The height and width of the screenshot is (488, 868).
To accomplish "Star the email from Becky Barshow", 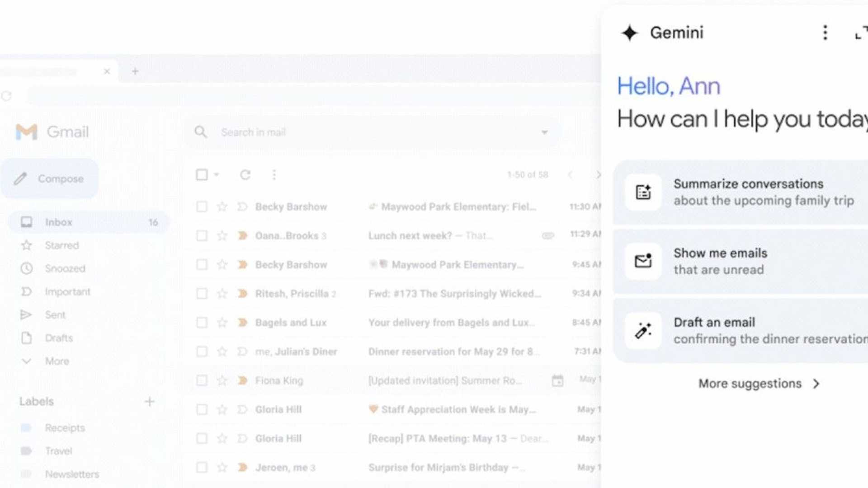I will (x=222, y=206).
